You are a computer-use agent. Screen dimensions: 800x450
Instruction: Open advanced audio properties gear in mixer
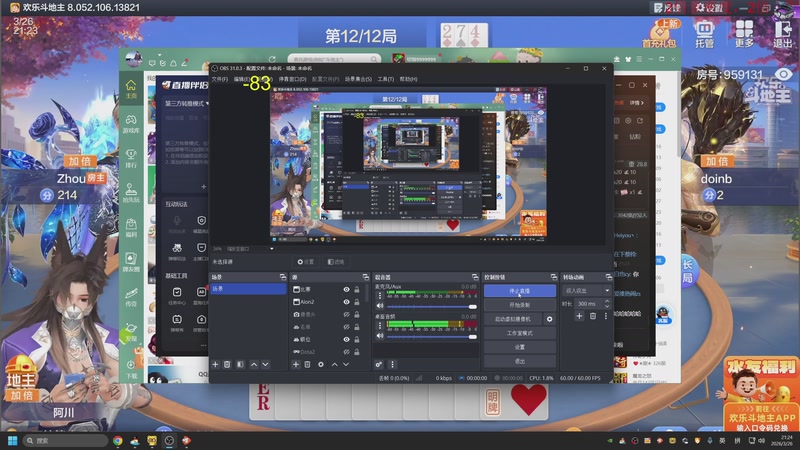pyautogui.click(x=379, y=364)
